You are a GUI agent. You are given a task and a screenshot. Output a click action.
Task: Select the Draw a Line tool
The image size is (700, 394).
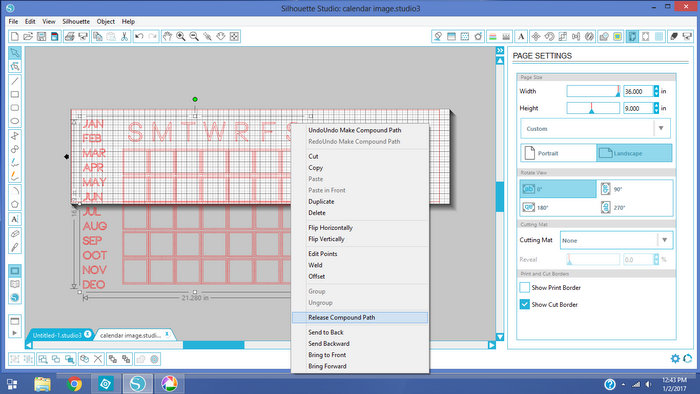pyautogui.click(x=15, y=81)
